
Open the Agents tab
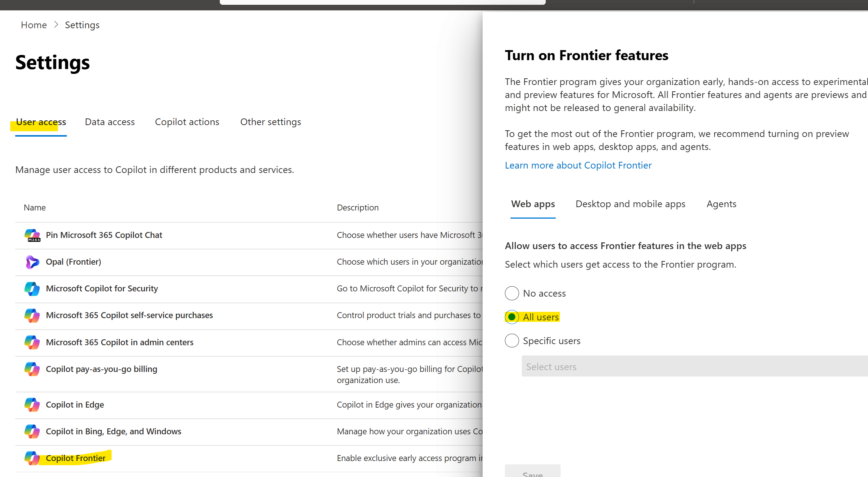tap(721, 204)
